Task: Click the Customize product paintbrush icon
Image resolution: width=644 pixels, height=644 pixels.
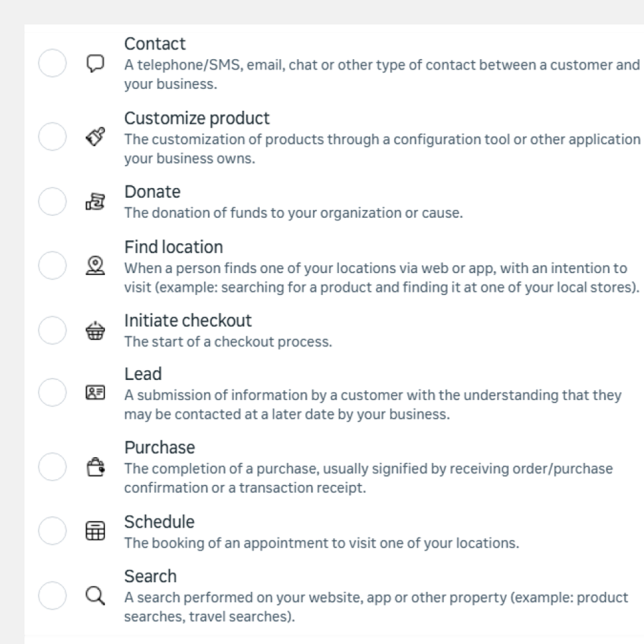Action: point(95,137)
